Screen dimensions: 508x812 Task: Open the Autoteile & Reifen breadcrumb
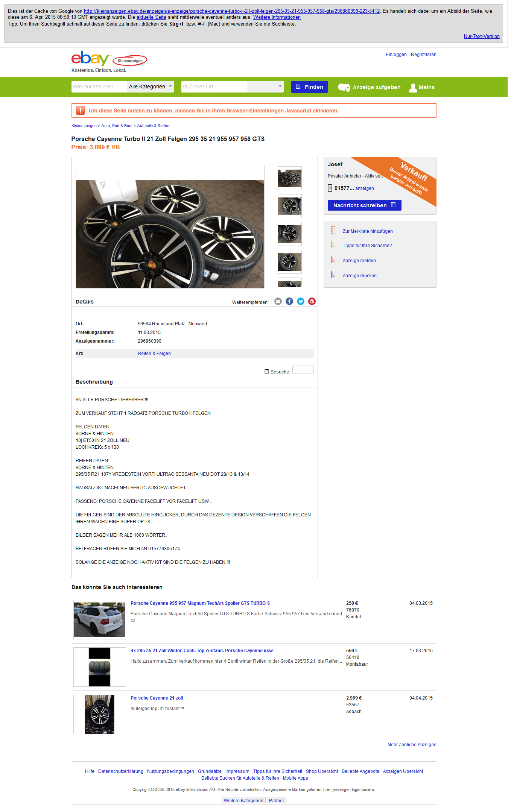click(153, 126)
